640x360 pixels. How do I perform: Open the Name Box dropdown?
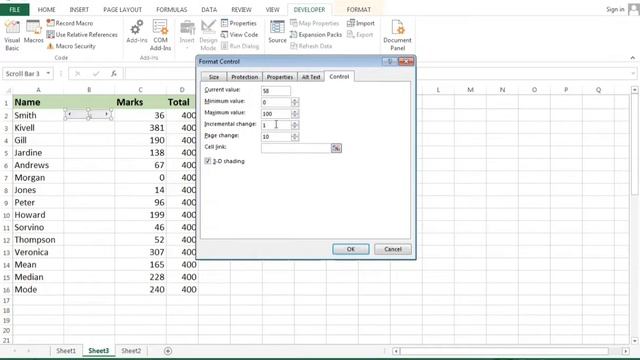(48, 73)
